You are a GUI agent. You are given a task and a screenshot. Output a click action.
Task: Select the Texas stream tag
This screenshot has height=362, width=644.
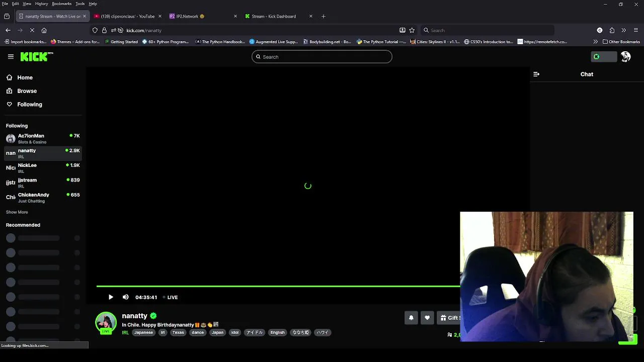(x=178, y=332)
